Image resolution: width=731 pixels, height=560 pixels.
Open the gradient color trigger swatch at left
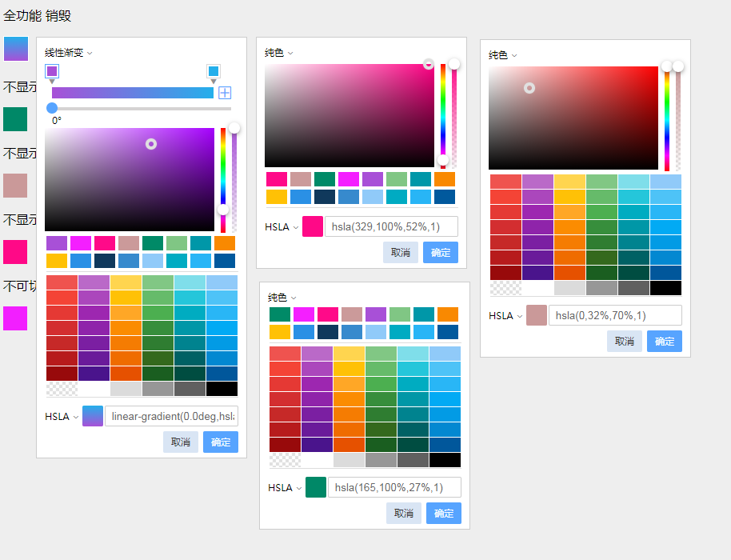coord(16,49)
